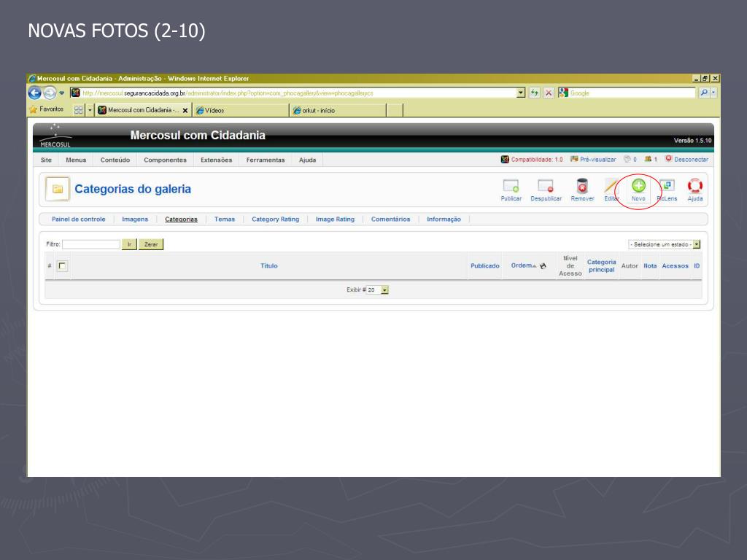The height and width of the screenshot is (560, 747).
Task: Open the Componentes menu
Action: coord(165,160)
